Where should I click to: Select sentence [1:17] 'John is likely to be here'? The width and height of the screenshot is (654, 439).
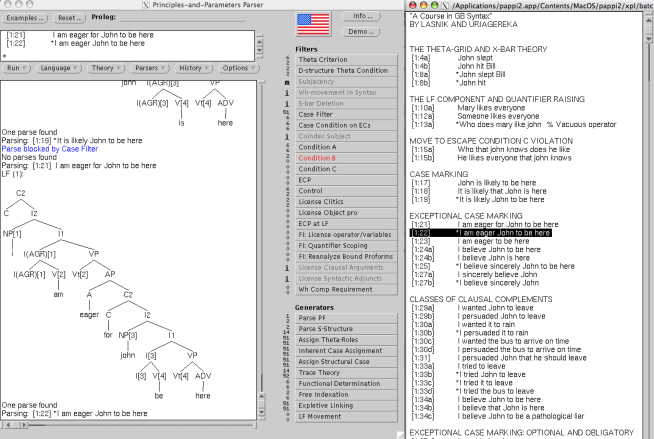pyautogui.click(x=474, y=183)
